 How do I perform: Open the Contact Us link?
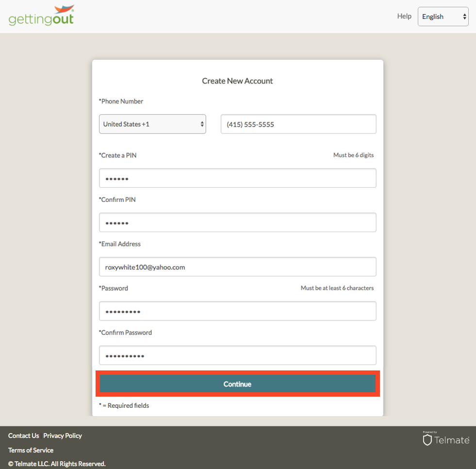tap(23, 435)
